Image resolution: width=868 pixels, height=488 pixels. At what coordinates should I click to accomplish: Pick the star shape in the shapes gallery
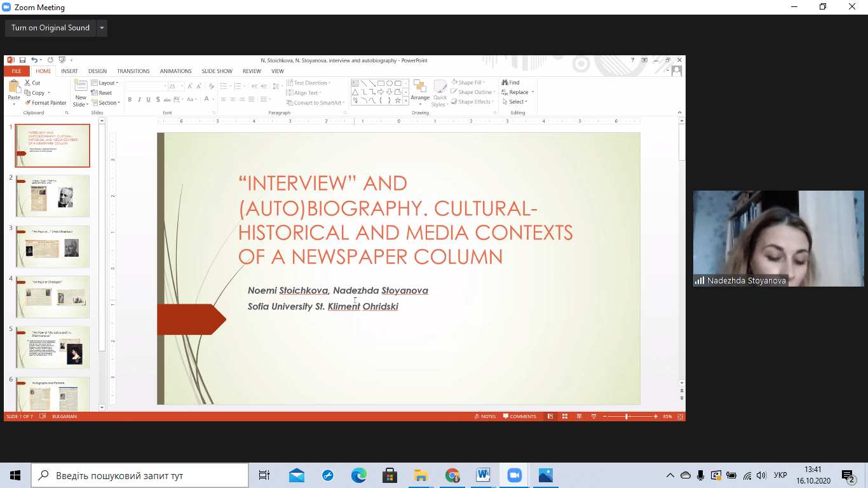pos(398,100)
